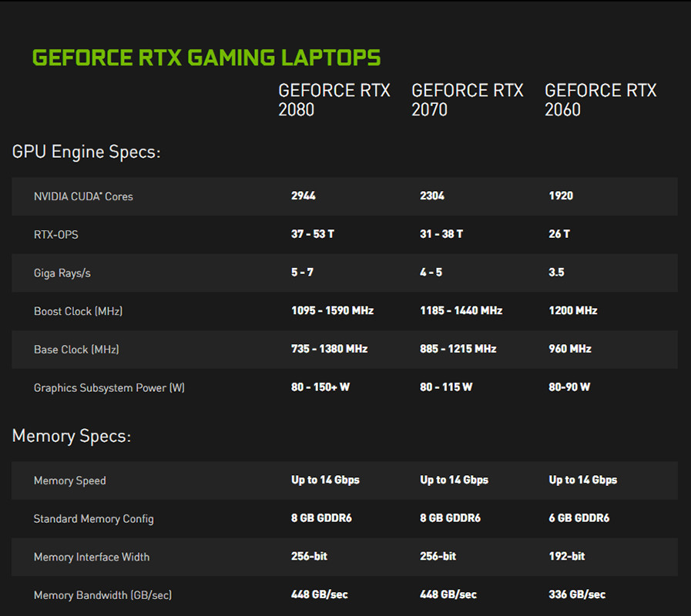Select the GeForce RTX 2070 column header
The image size is (691, 616).
coord(467,100)
